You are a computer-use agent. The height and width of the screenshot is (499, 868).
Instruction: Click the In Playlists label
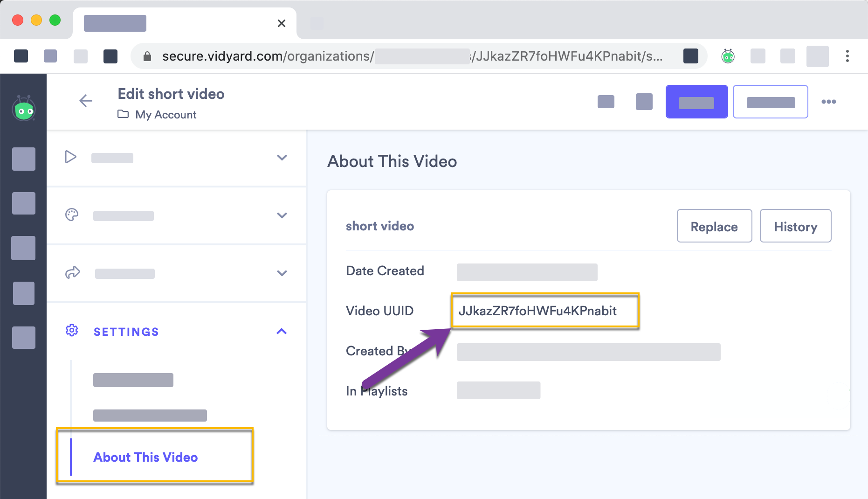coord(377,391)
